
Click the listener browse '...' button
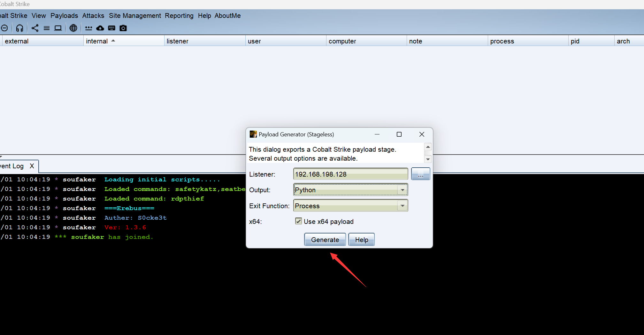(420, 174)
